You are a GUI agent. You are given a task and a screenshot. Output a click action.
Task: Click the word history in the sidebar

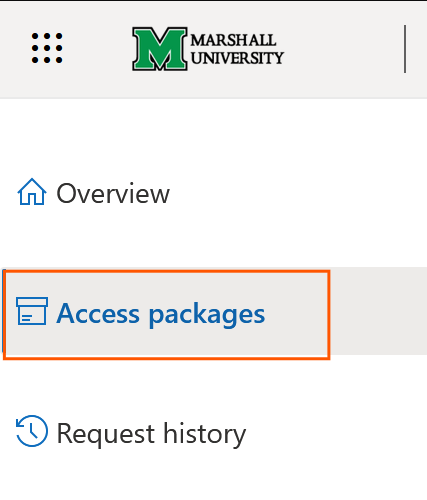click(204, 434)
